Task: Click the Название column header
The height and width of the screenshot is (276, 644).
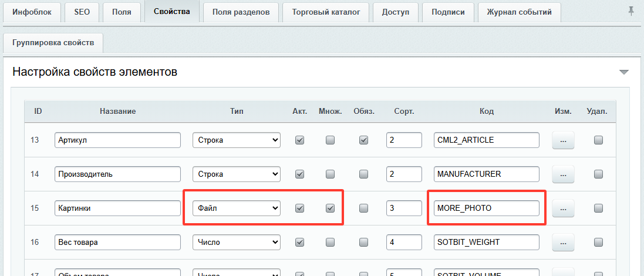Action: pyautogui.click(x=117, y=112)
